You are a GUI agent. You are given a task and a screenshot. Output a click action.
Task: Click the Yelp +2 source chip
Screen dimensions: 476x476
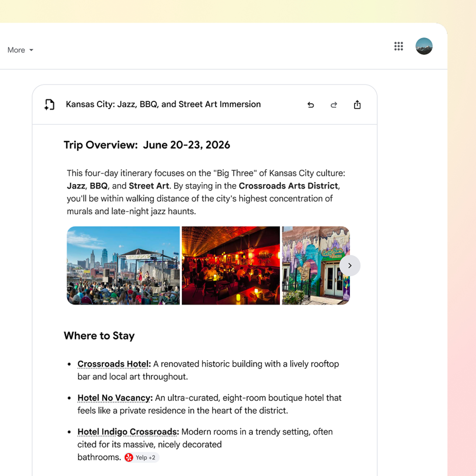tap(142, 458)
